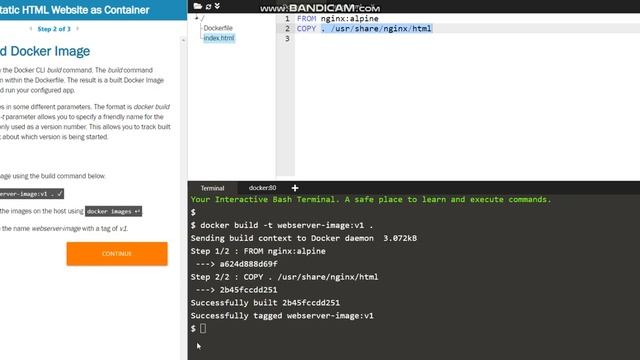Viewport: 640px width, 360px height.
Task: Run the docker images command snippet
Action: point(113,211)
